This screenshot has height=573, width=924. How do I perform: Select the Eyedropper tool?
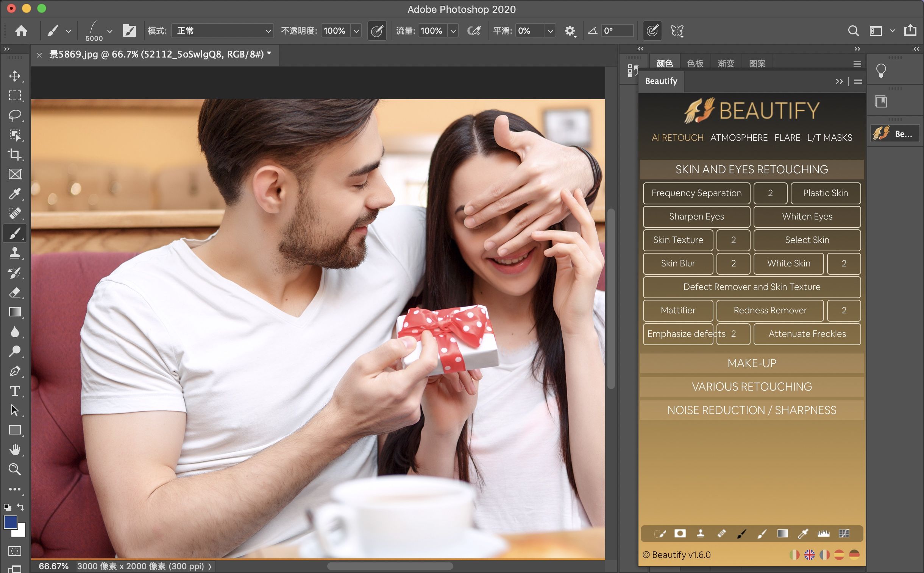click(x=14, y=193)
